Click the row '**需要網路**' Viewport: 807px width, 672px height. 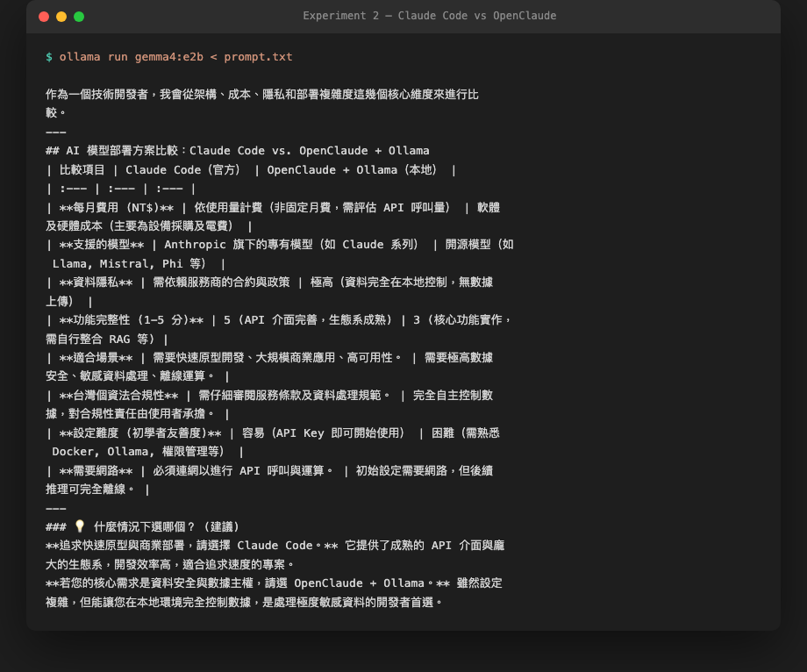click(x=269, y=471)
